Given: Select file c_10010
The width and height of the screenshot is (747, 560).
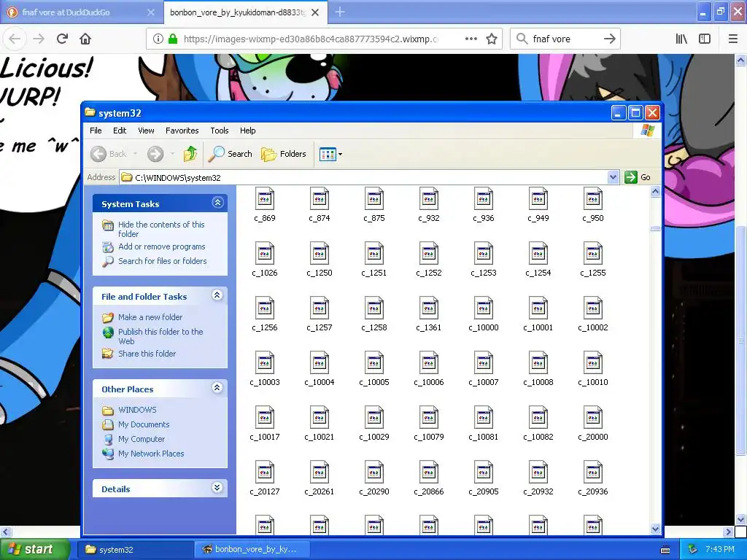Looking at the screenshot, I should pos(593,370).
